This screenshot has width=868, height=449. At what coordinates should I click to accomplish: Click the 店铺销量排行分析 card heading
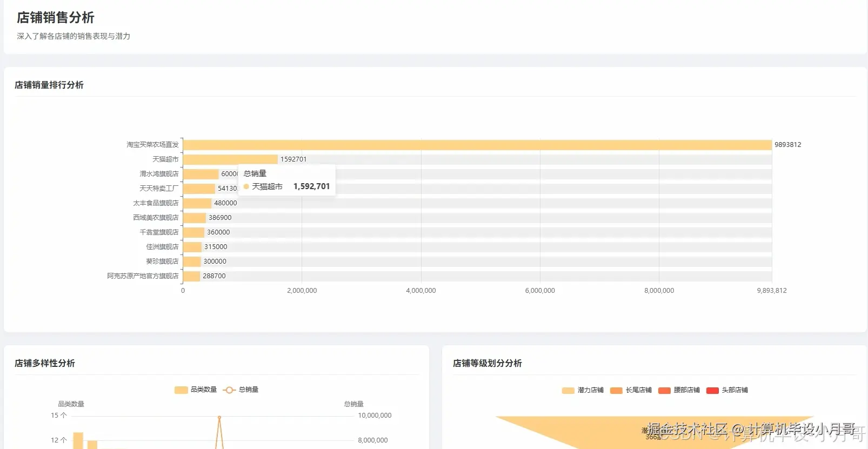pos(49,85)
